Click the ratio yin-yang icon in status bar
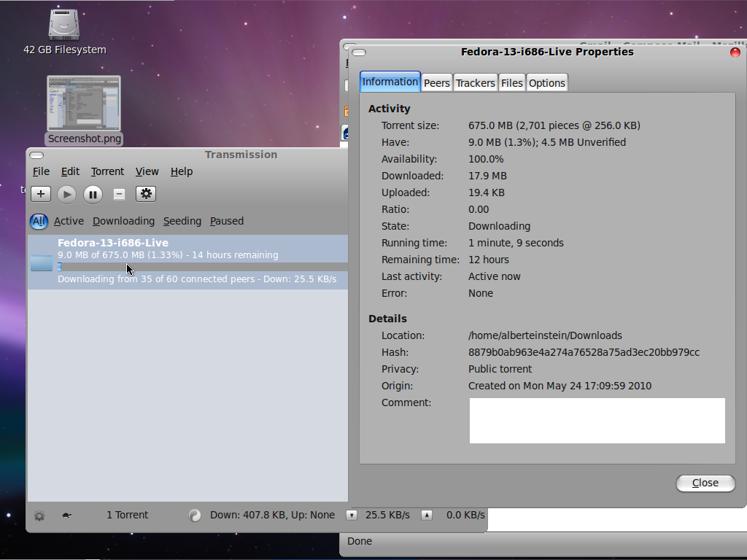The width and height of the screenshot is (747, 560). click(194, 516)
